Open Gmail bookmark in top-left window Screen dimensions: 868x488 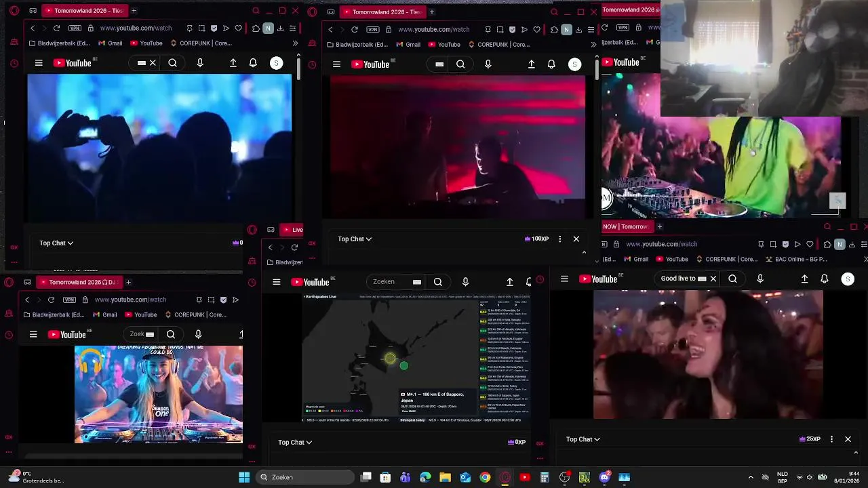click(110, 43)
